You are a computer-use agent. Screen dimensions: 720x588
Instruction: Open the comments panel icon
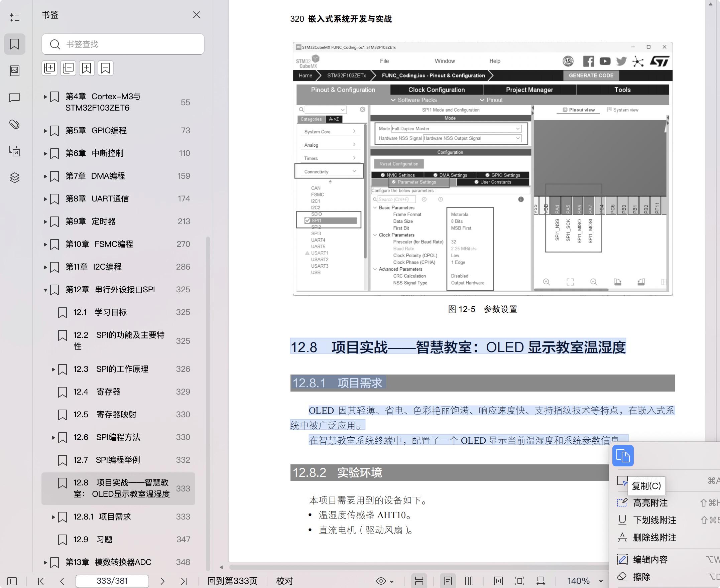[x=15, y=98]
